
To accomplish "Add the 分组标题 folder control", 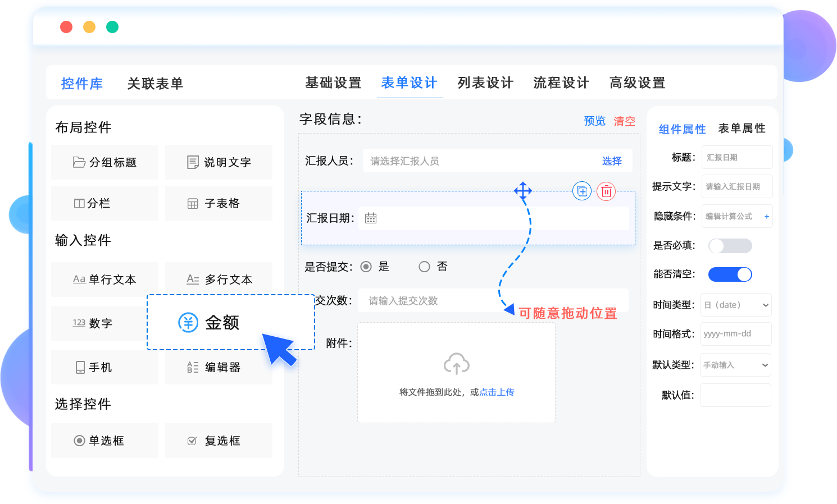I will [104, 162].
